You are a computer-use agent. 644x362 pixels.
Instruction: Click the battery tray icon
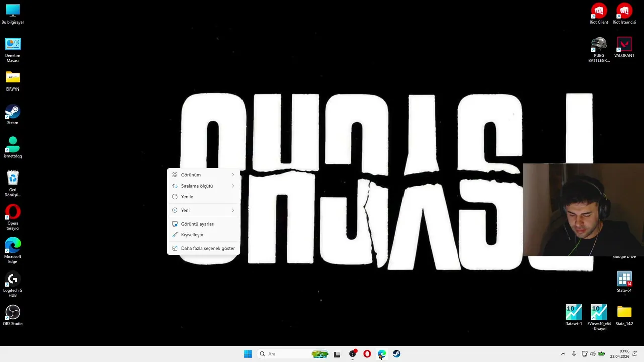(601, 354)
